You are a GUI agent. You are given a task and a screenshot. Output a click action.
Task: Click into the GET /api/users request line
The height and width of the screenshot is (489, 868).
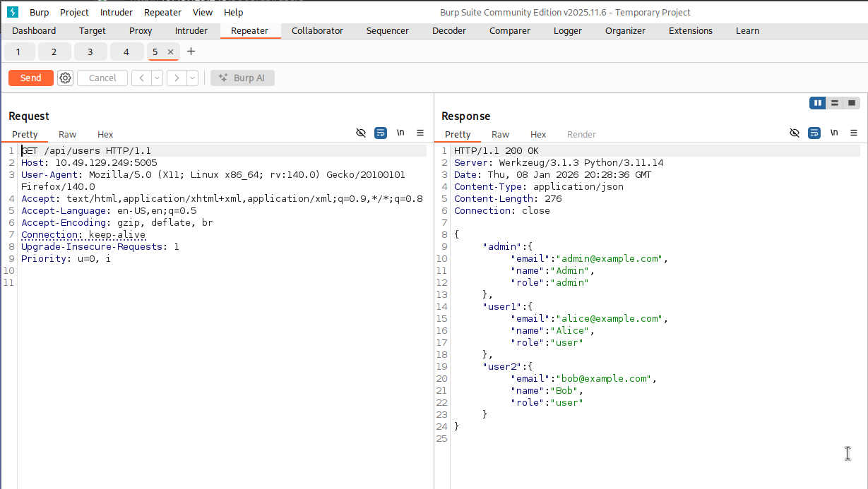[86, 151]
